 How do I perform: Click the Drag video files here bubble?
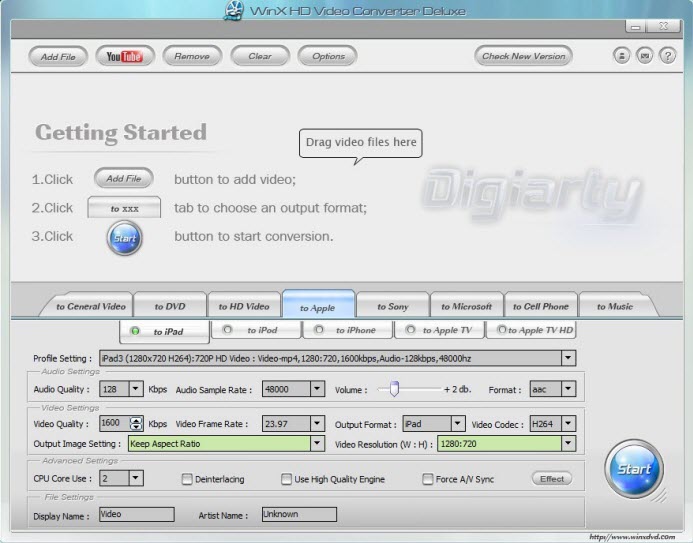pos(361,143)
